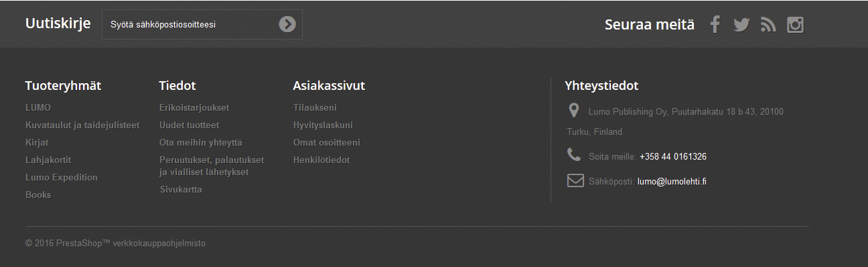This screenshot has height=267, width=868.
Task: Open Kuvataulut ja taidejulisteet category
Action: click(x=82, y=125)
